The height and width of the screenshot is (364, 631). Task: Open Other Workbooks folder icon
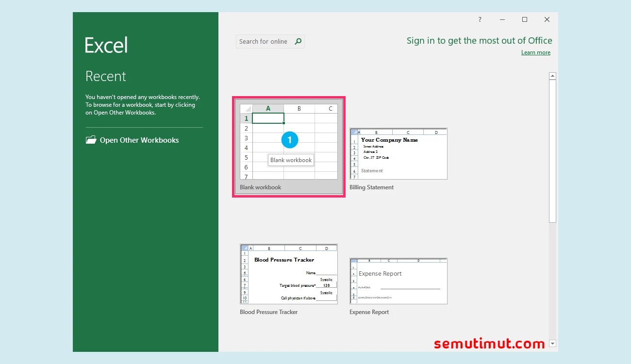point(91,140)
